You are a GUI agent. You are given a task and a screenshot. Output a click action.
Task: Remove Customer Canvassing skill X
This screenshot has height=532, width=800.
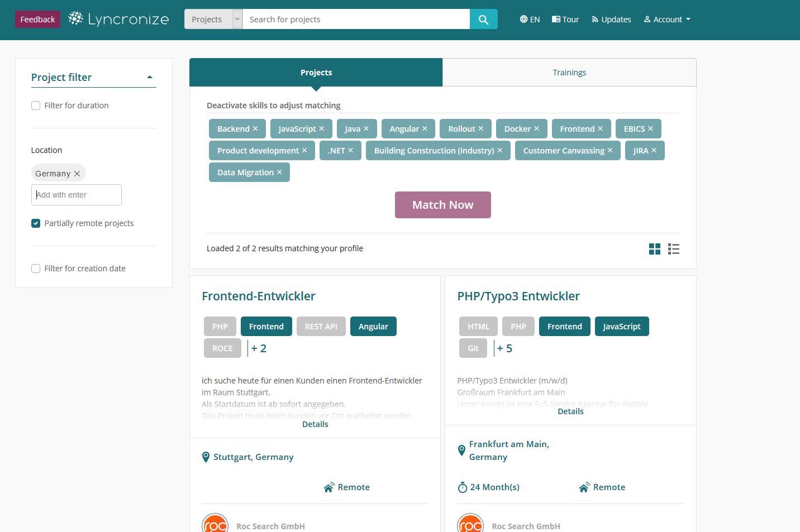click(x=610, y=150)
